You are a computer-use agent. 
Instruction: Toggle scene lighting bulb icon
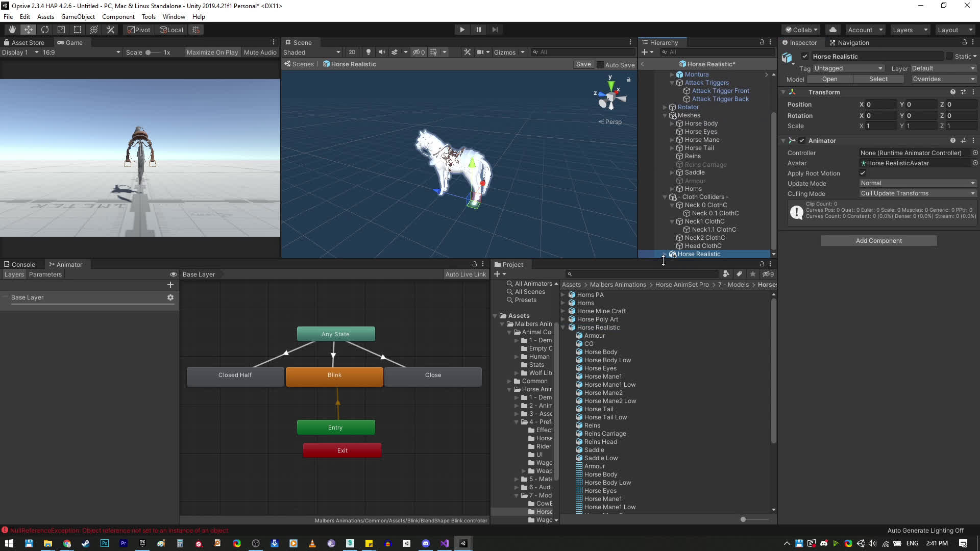tap(368, 52)
